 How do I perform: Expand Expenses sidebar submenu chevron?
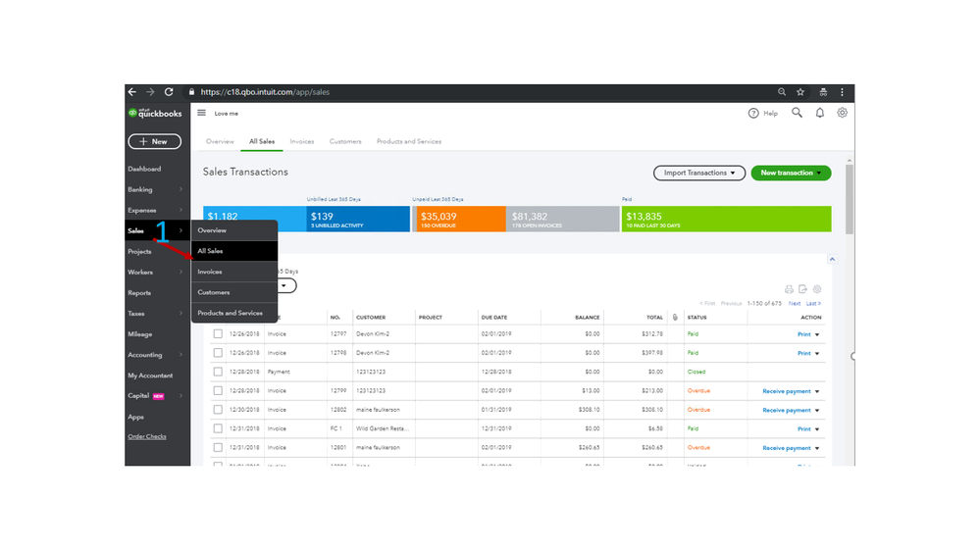point(181,210)
